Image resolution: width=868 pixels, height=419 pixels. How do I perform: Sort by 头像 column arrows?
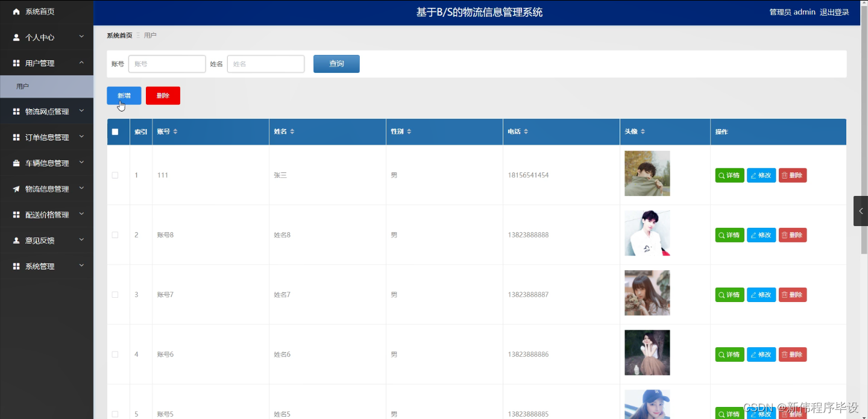pyautogui.click(x=643, y=131)
